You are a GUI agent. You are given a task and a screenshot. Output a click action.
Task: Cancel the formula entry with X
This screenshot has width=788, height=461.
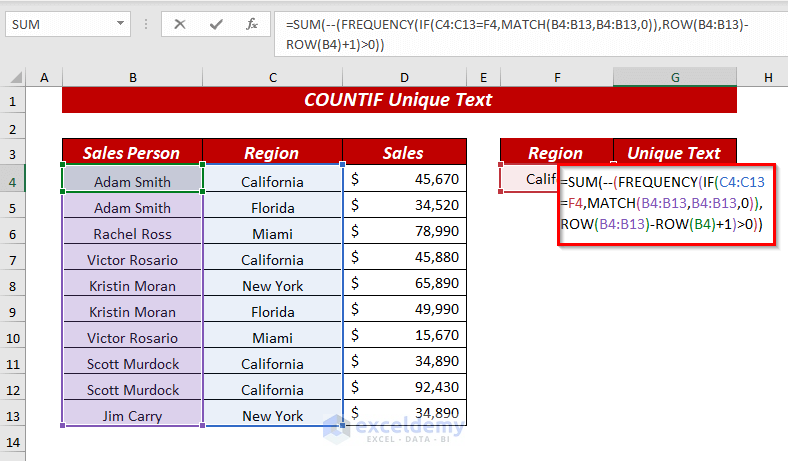180,23
